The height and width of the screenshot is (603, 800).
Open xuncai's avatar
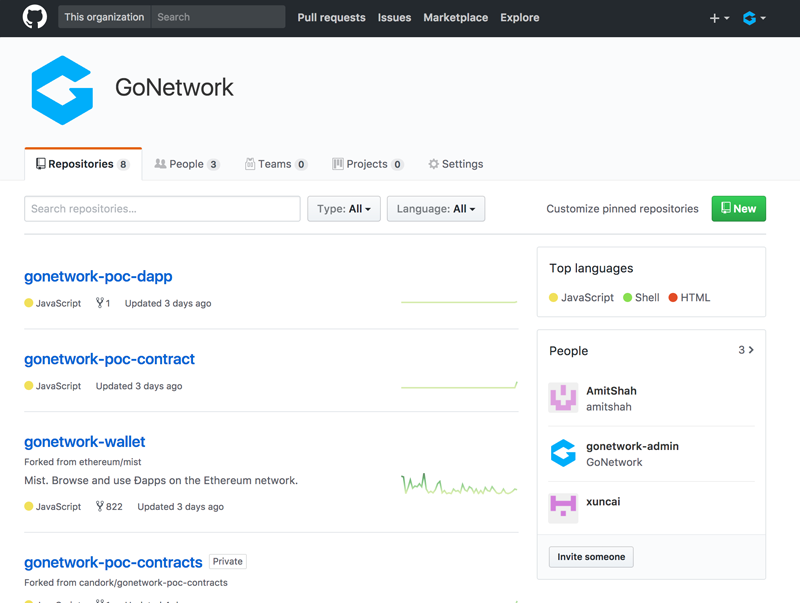pyautogui.click(x=563, y=508)
